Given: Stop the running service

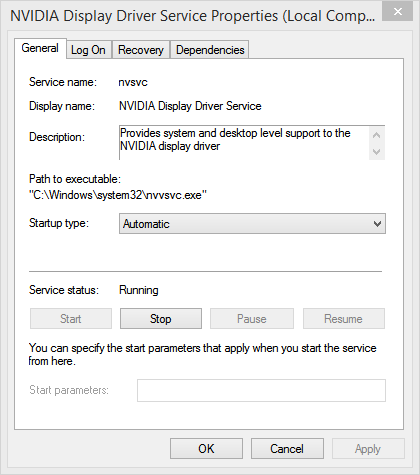Looking at the screenshot, I should point(161,319).
